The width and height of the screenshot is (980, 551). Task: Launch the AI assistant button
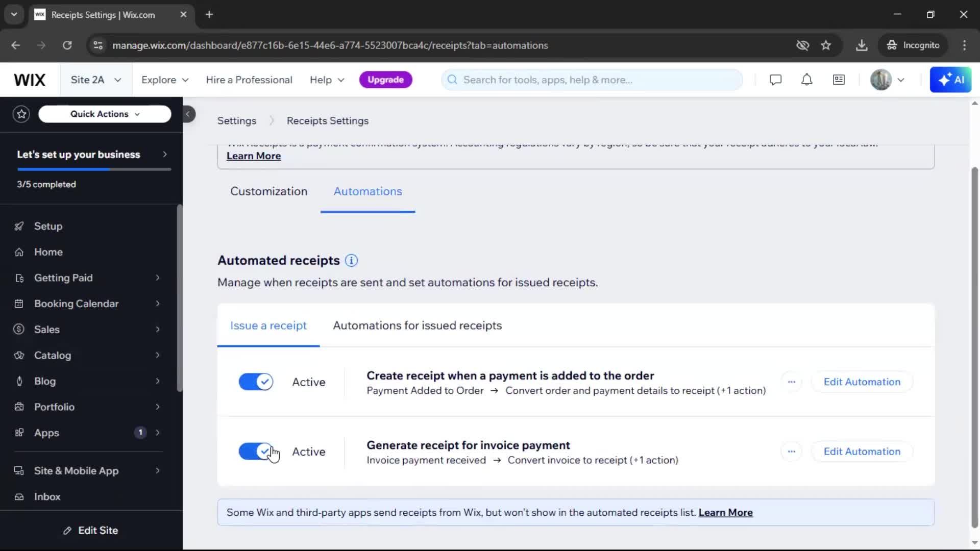[950, 80]
